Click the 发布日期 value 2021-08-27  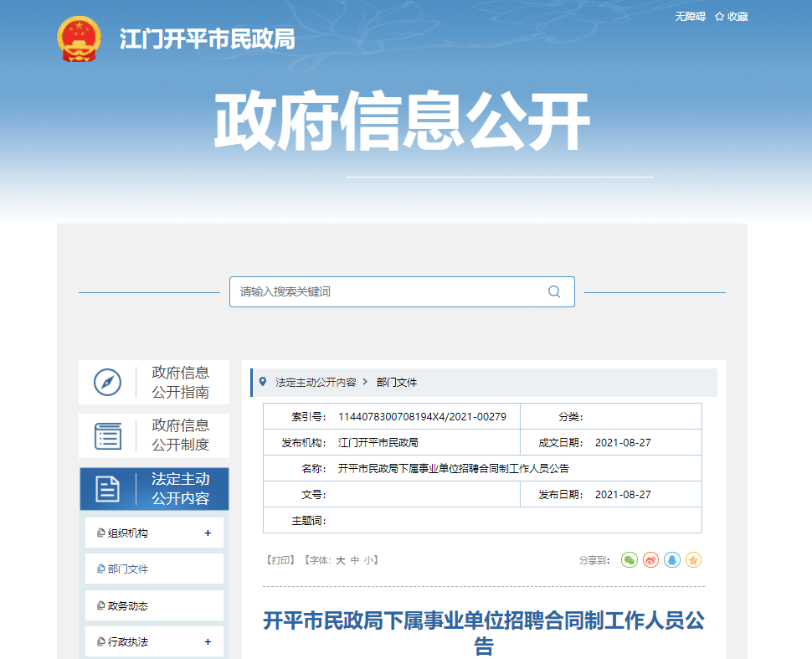pyautogui.click(x=623, y=494)
